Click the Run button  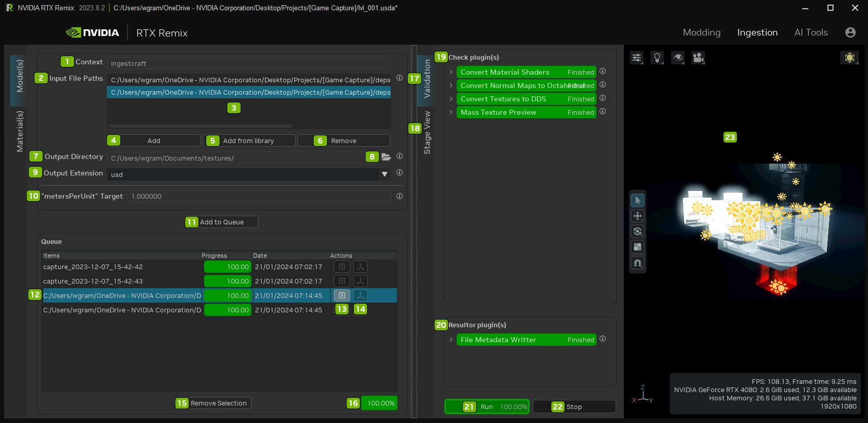487,407
